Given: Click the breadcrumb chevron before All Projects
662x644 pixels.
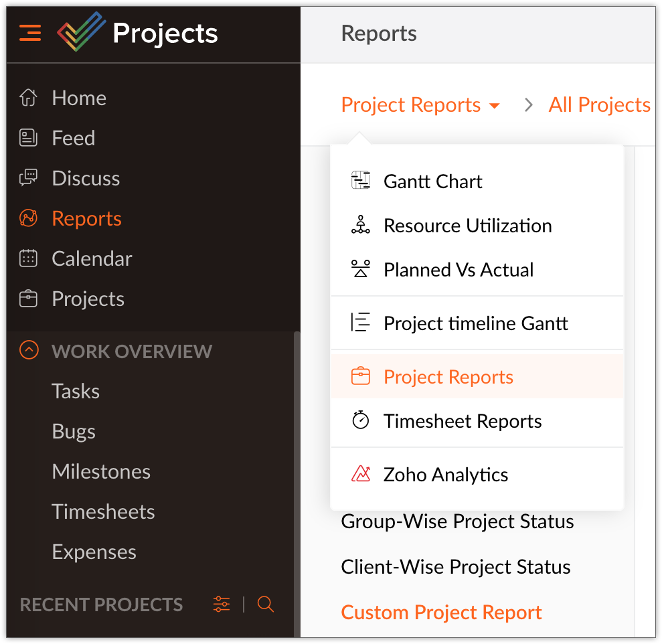Looking at the screenshot, I should pos(529,105).
